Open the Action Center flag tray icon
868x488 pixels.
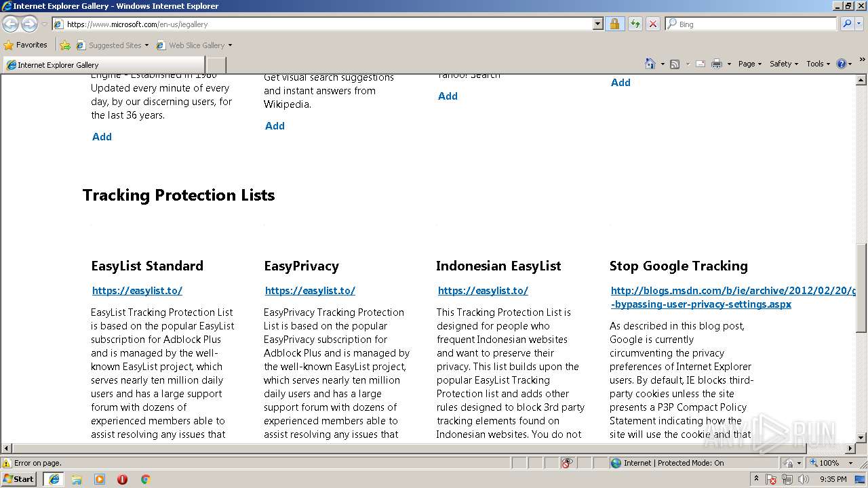pos(771,480)
